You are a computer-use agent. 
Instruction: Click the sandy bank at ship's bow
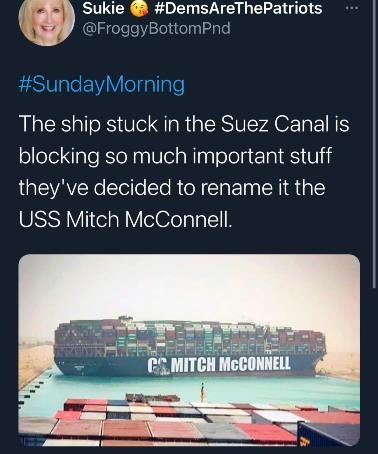click(338, 367)
